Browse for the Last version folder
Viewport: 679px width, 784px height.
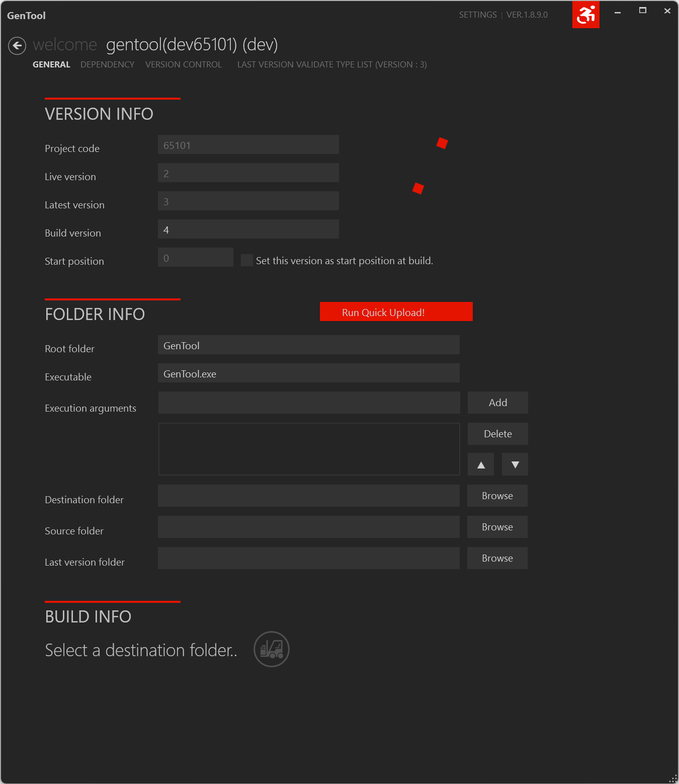pos(497,558)
